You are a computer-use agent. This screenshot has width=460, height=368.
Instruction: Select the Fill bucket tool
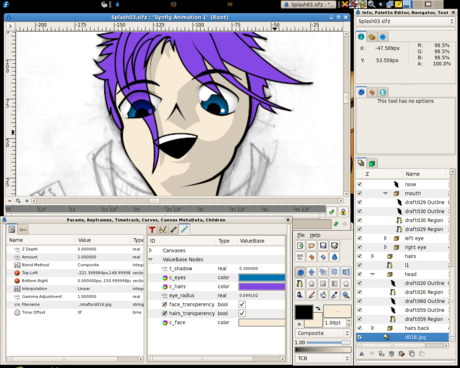click(300, 295)
